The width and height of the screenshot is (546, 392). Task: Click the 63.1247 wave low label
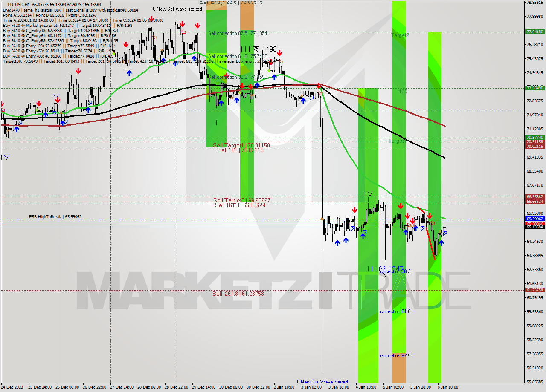pyautogui.click(x=386, y=269)
